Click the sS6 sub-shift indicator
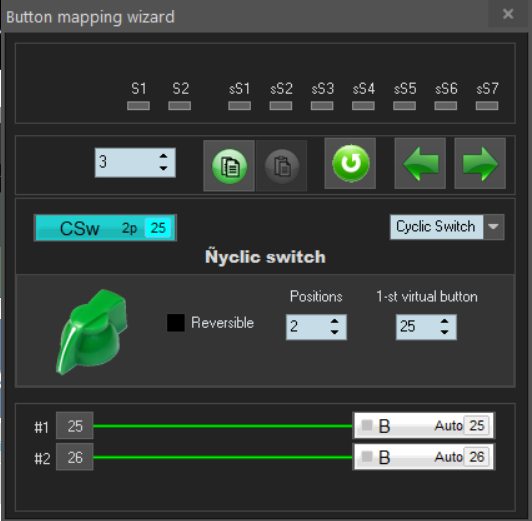The width and height of the screenshot is (532, 521). pos(446,106)
